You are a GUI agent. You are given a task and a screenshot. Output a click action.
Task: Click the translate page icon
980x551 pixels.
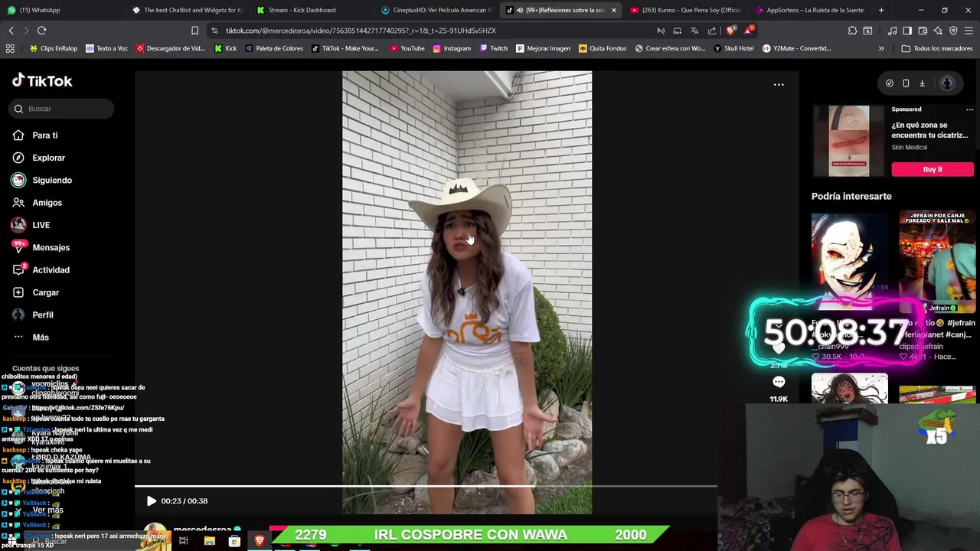coord(694,31)
